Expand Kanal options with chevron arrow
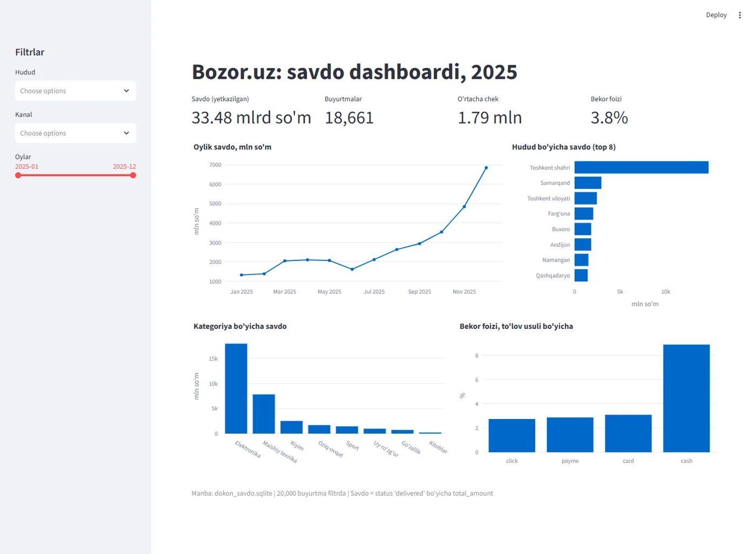Image resolution: width=756 pixels, height=554 pixels. 126,133
